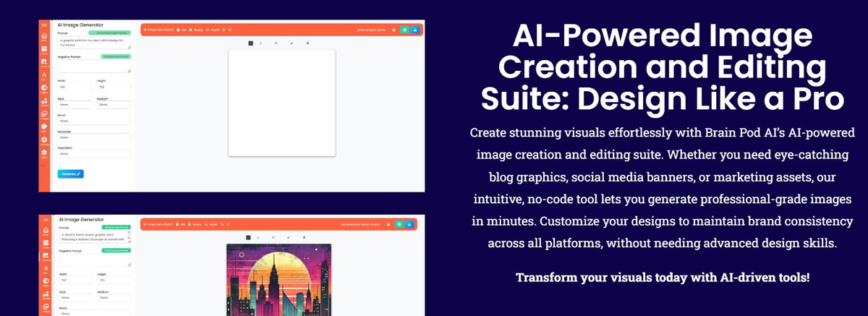Screen dimensions: 868x316
Task: Click Resize in the cityscape editor toolbar
Action: tap(194, 224)
